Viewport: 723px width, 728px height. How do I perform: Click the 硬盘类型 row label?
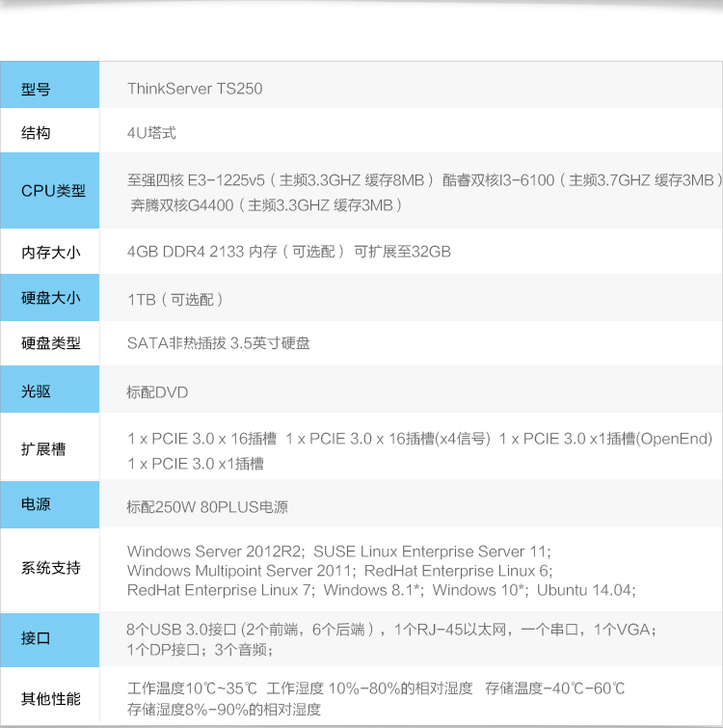point(51,343)
